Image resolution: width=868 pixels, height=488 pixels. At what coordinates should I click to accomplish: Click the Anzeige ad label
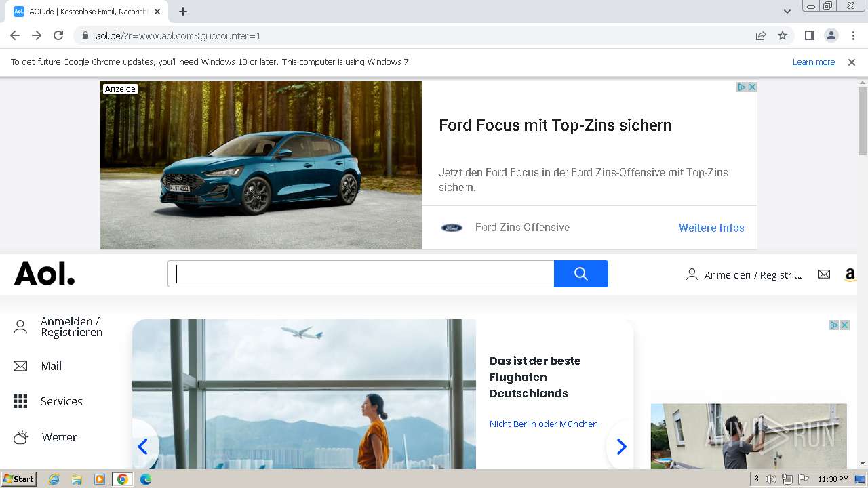click(120, 89)
